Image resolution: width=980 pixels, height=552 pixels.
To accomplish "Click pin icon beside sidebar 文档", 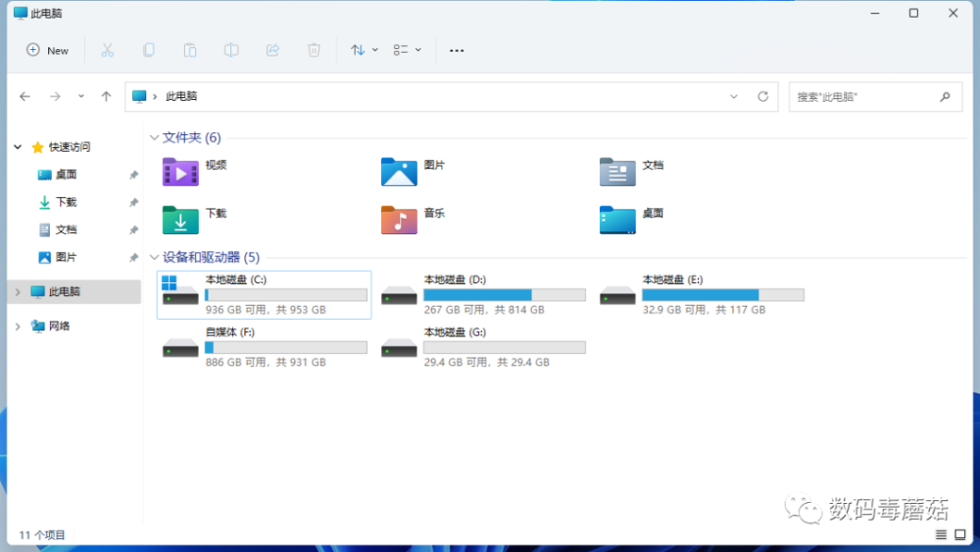I will coord(133,230).
